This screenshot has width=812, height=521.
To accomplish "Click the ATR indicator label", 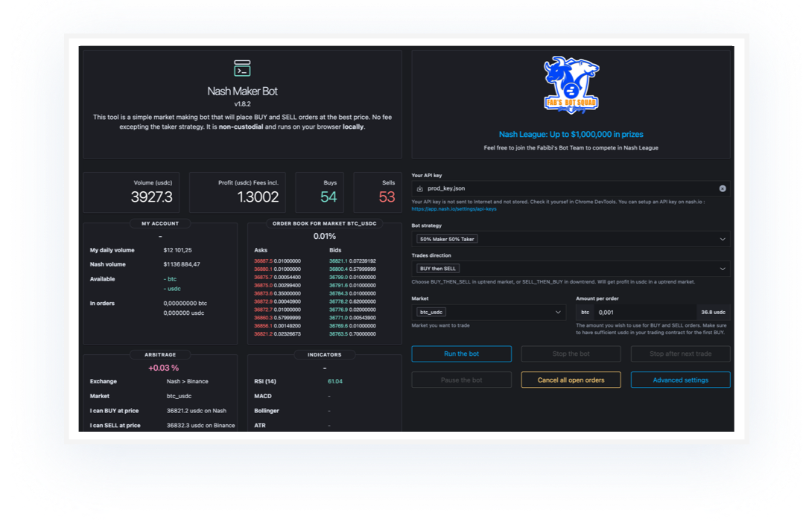I will pyautogui.click(x=259, y=425).
